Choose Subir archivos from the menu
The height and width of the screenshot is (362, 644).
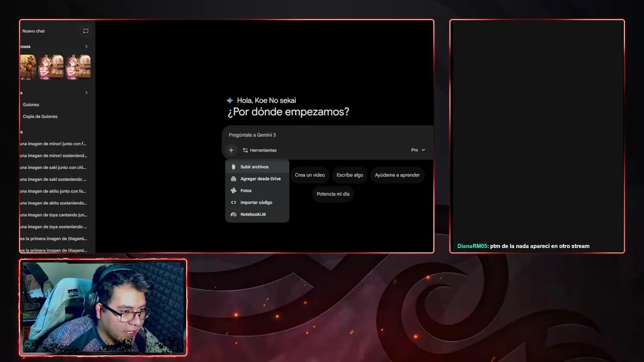[x=257, y=167]
